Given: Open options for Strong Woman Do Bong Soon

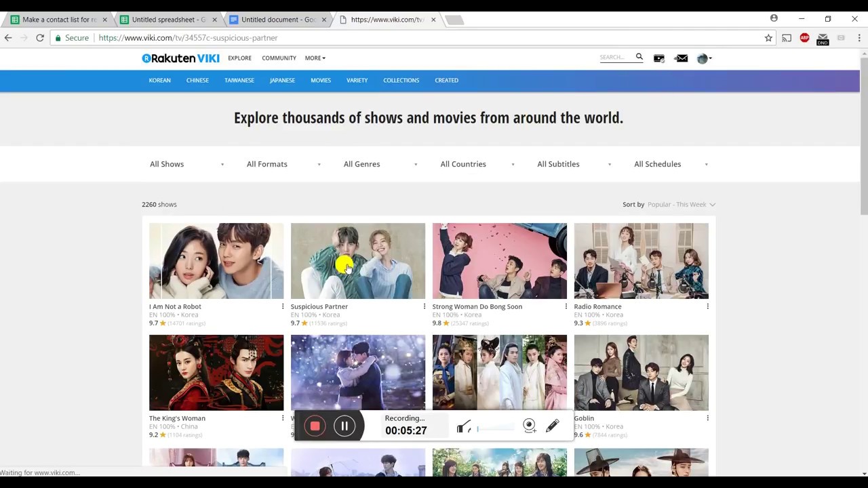Looking at the screenshot, I should point(566,306).
